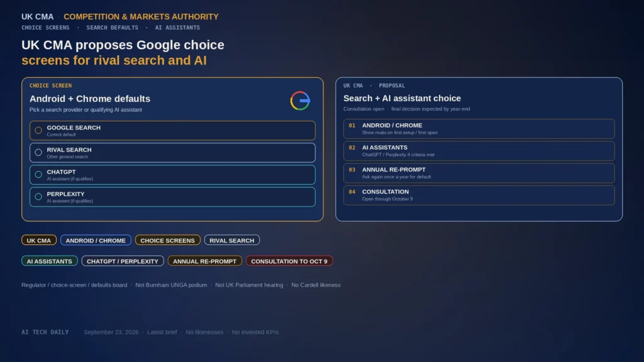The height and width of the screenshot is (362, 644).
Task: Click the AI Assistants breadcrumb at top
Action: tap(177, 28)
